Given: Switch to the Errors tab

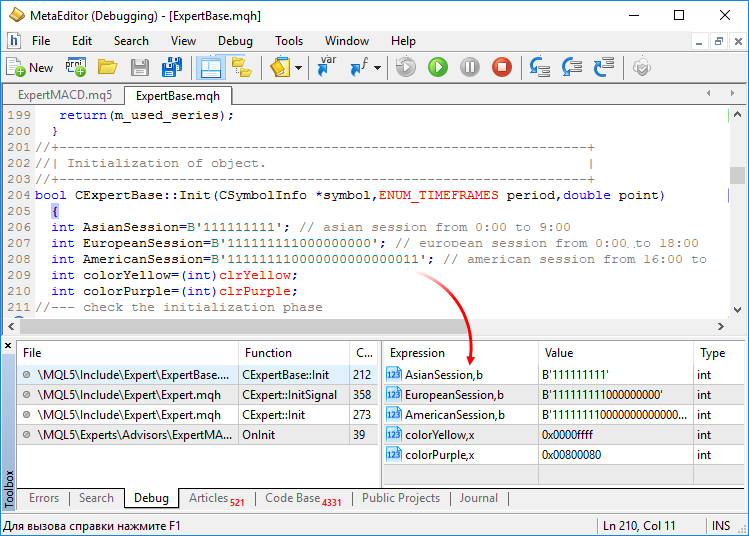Looking at the screenshot, I should pyautogui.click(x=44, y=498).
